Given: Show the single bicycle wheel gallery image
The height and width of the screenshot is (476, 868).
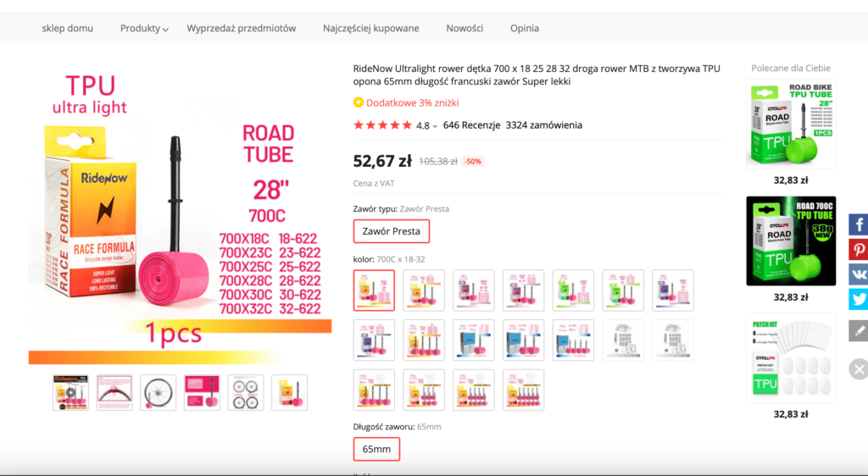Looking at the screenshot, I should 159,392.
